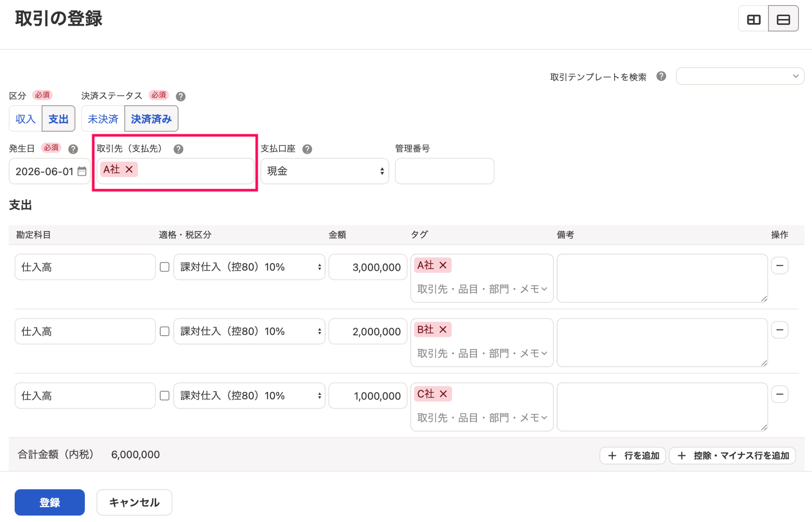The image size is (812, 522).
Task: Click the 取引の登録 page heading
Action: coord(59,18)
